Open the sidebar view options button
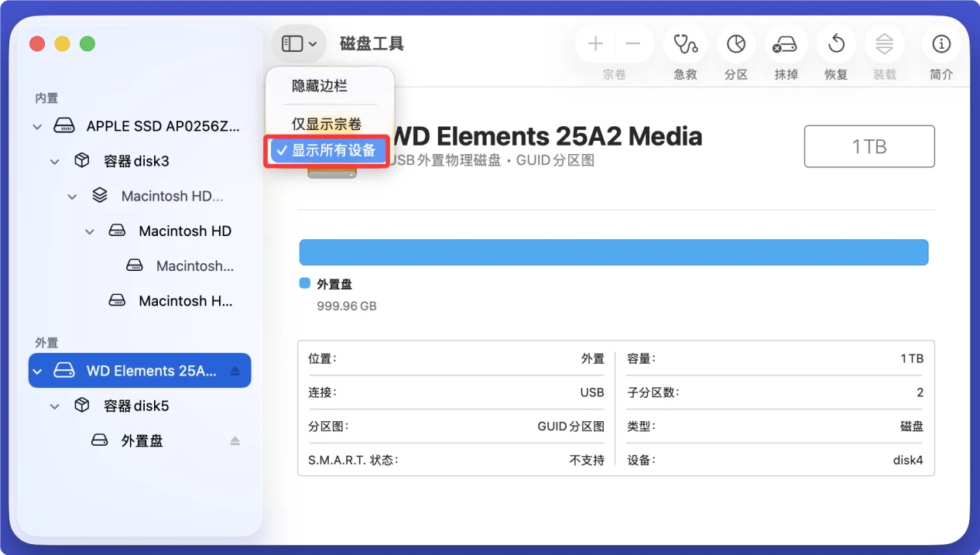The image size is (980, 555). click(299, 44)
